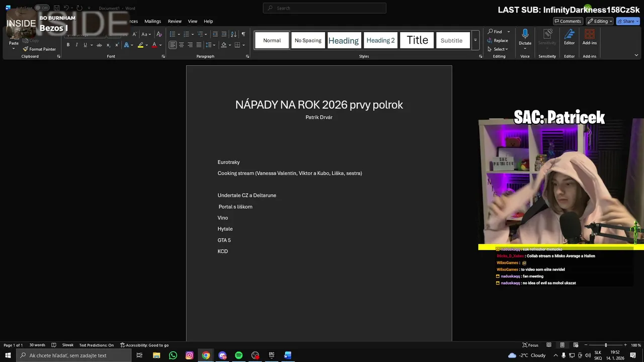
Task: Sort selected text alphabetically
Action: (x=233, y=34)
